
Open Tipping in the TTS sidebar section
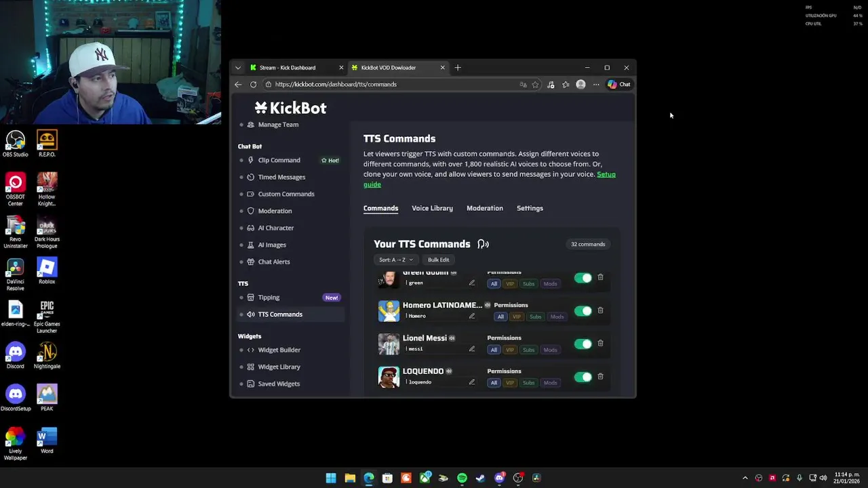point(269,298)
